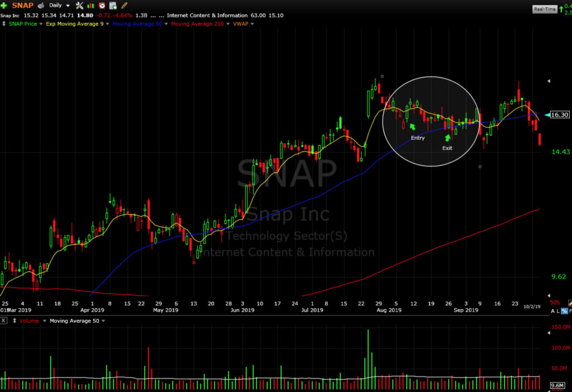This screenshot has height=392, width=572.
Task: Click the calendar-with-plus icon in toolbar
Action: pyautogui.click(x=113, y=6)
